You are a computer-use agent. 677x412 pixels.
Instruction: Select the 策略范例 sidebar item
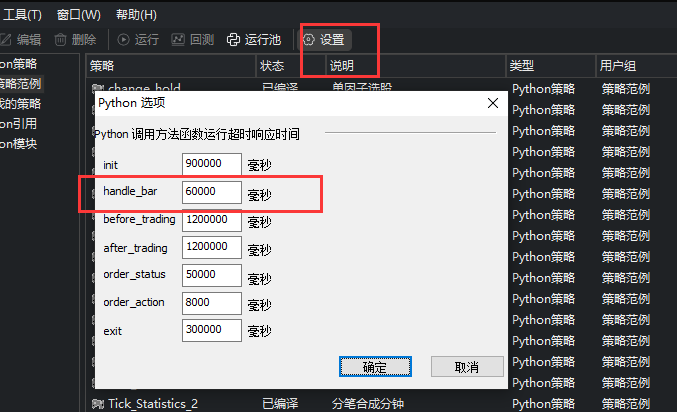point(21,84)
